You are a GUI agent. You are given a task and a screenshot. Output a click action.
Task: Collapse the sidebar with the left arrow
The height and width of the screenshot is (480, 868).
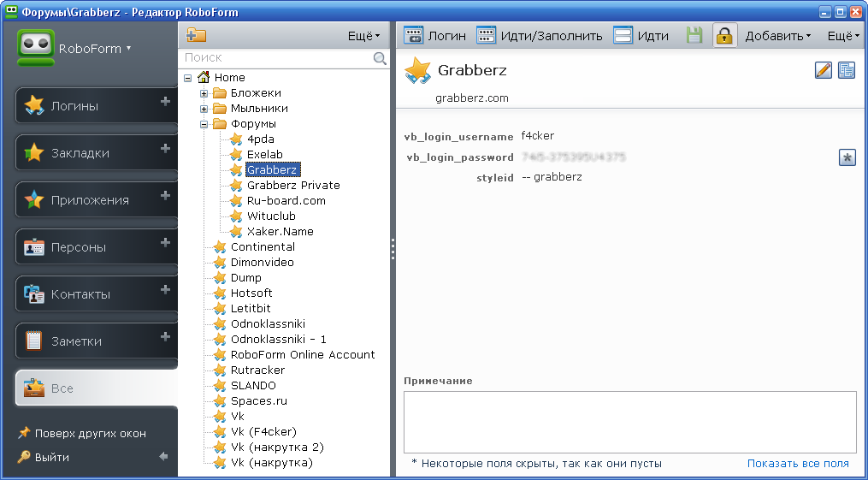(x=163, y=457)
